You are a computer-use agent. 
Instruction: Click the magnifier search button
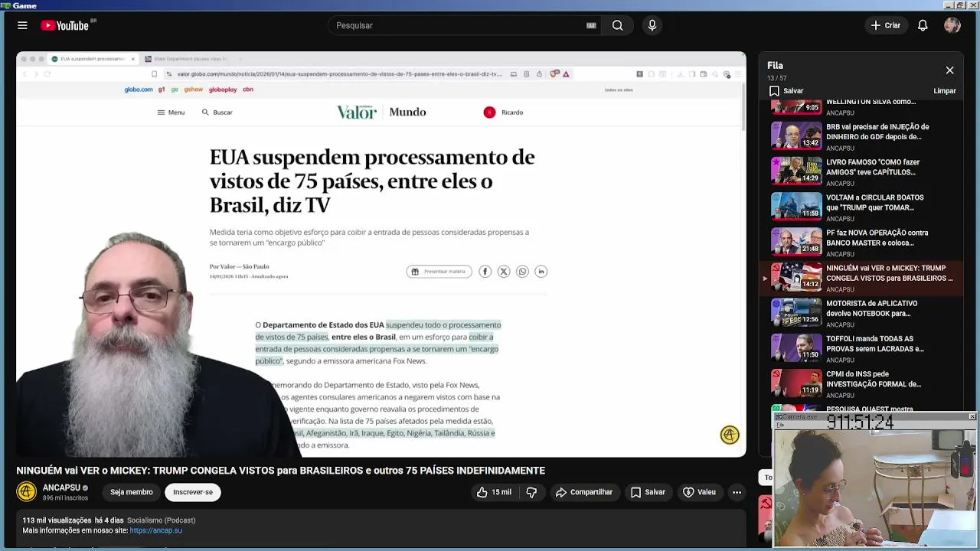617,25
